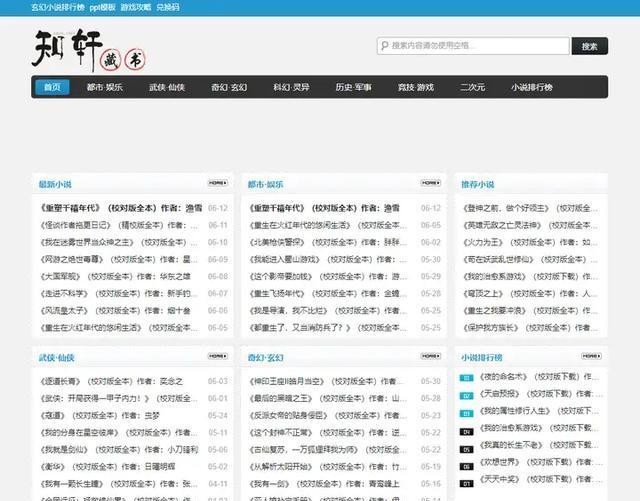Click the magnifier icon in the search box
This screenshot has height=501, width=640.
point(385,46)
